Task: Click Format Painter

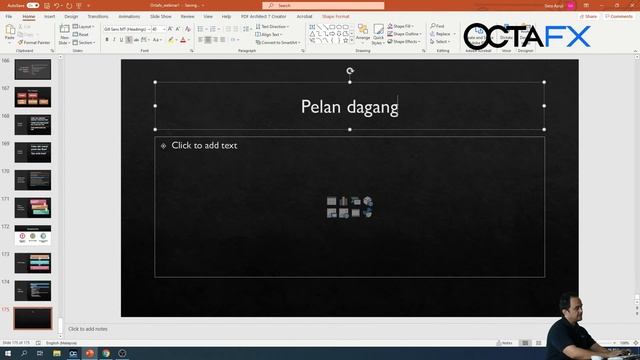Action: (34, 42)
